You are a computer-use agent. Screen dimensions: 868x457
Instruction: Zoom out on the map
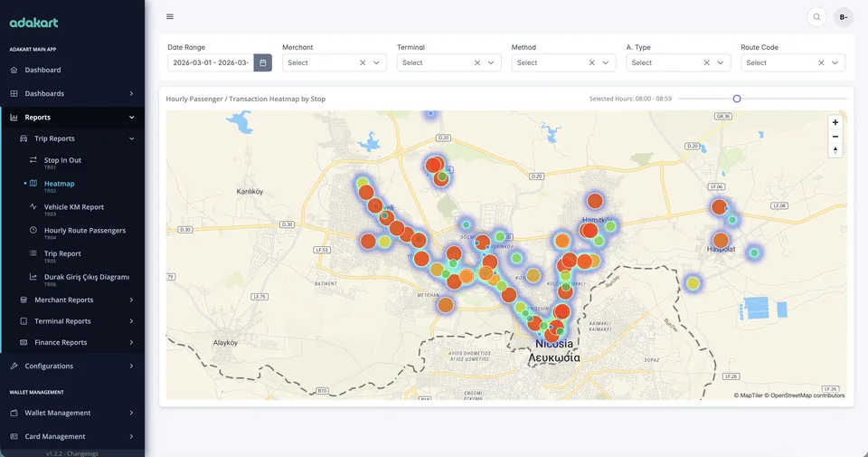pyautogui.click(x=835, y=137)
